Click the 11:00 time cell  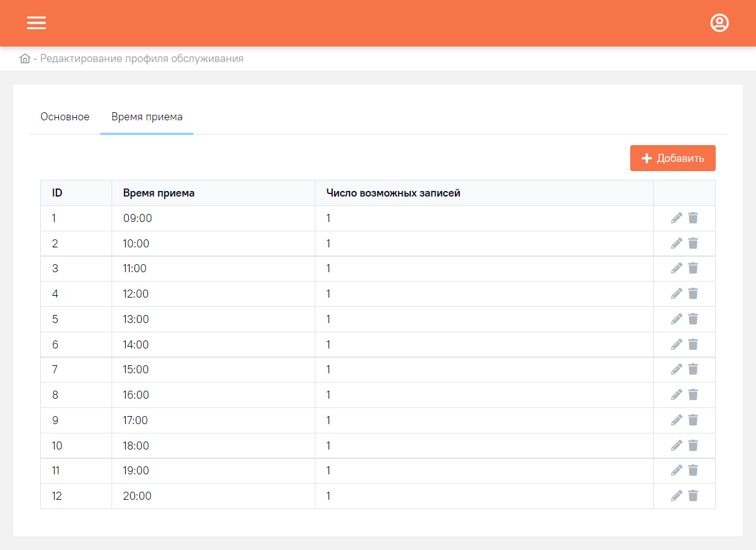[x=213, y=268]
